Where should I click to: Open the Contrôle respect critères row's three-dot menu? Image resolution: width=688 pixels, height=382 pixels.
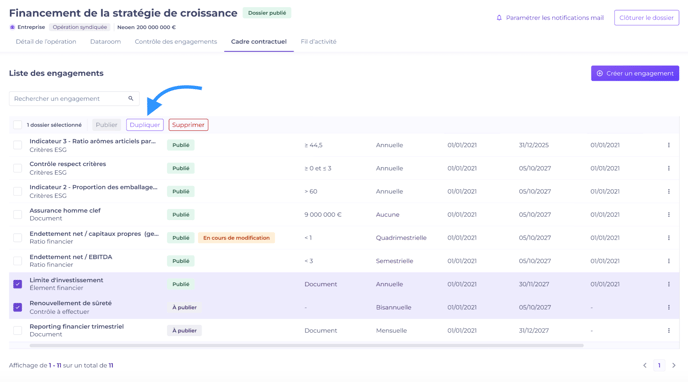point(669,168)
